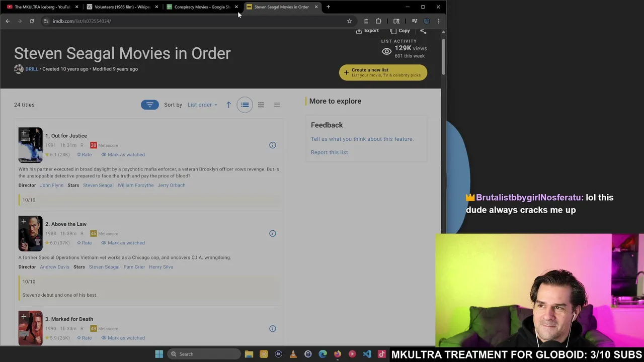
Task: Open director John Flynn's page
Action: [x=52, y=185]
